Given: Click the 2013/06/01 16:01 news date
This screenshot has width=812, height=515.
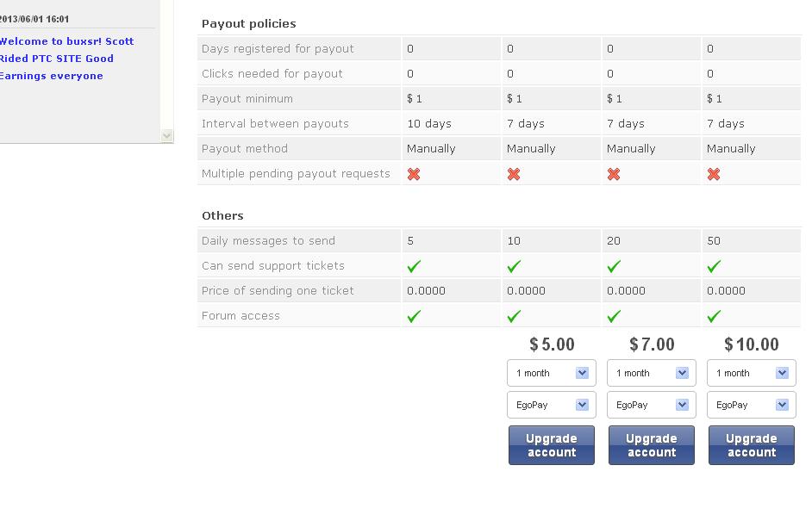Looking at the screenshot, I should pyautogui.click(x=34, y=19).
